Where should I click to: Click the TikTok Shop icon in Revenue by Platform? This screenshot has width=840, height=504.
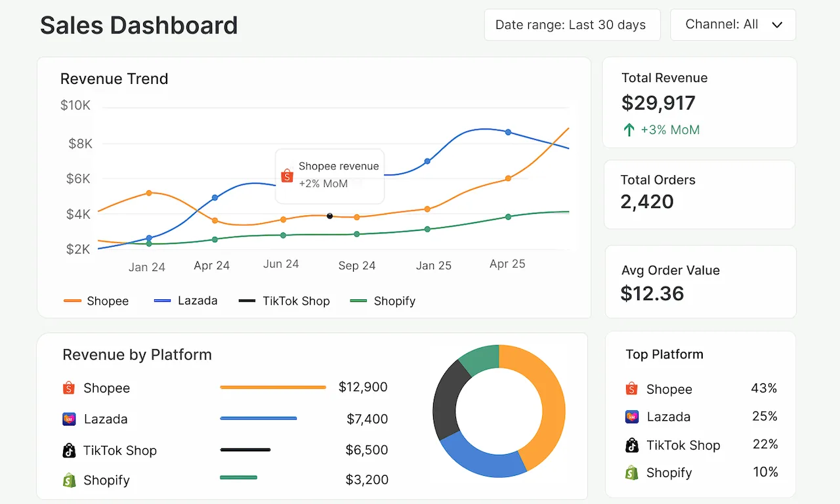point(68,450)
